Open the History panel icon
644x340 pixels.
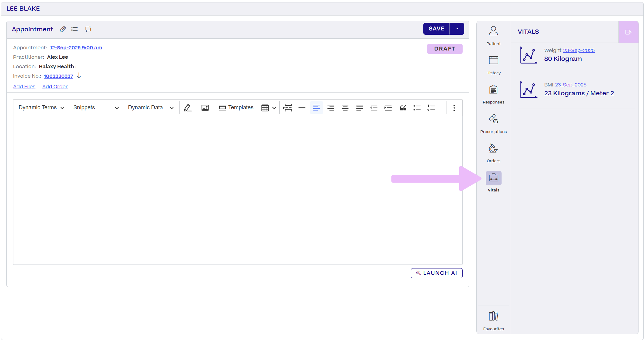tap(493, 60)
